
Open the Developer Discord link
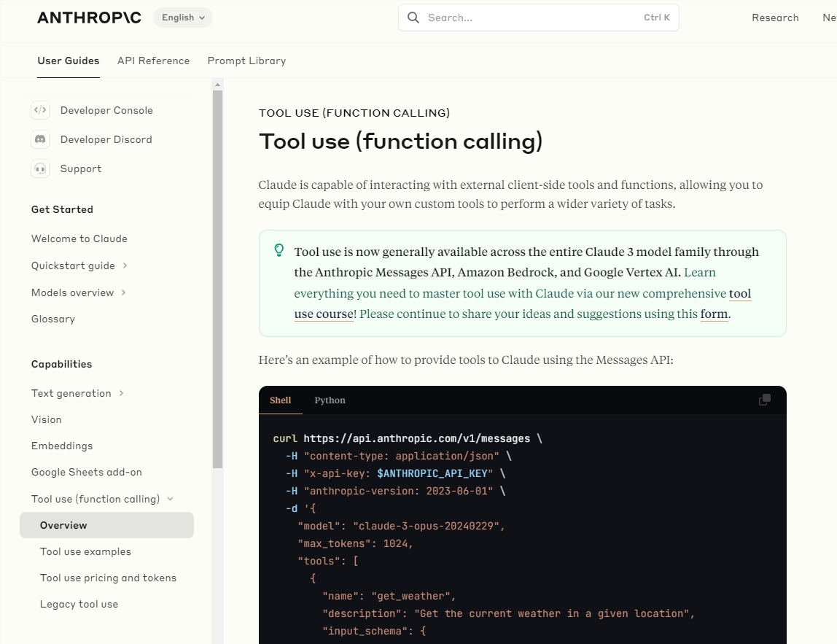coord(106,139)
